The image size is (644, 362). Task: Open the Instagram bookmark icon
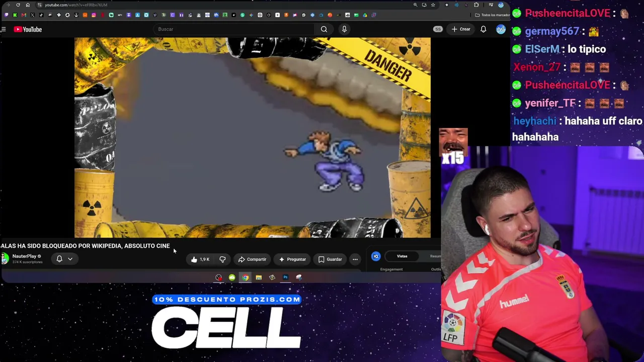pos(94,15)
